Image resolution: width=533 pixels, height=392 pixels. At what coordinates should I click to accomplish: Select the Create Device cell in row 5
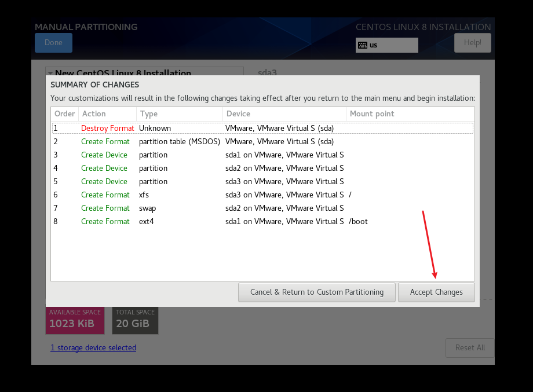click(x=104, y=181)
